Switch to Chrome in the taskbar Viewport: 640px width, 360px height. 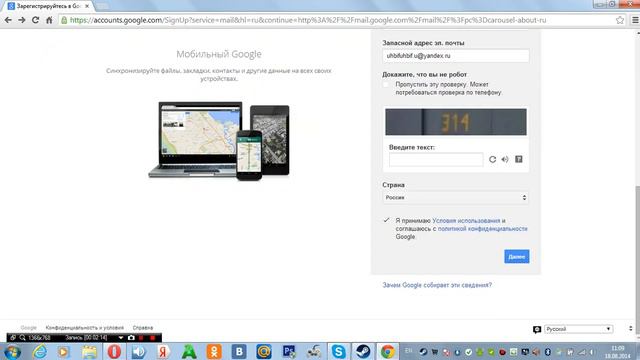point(387,351)
